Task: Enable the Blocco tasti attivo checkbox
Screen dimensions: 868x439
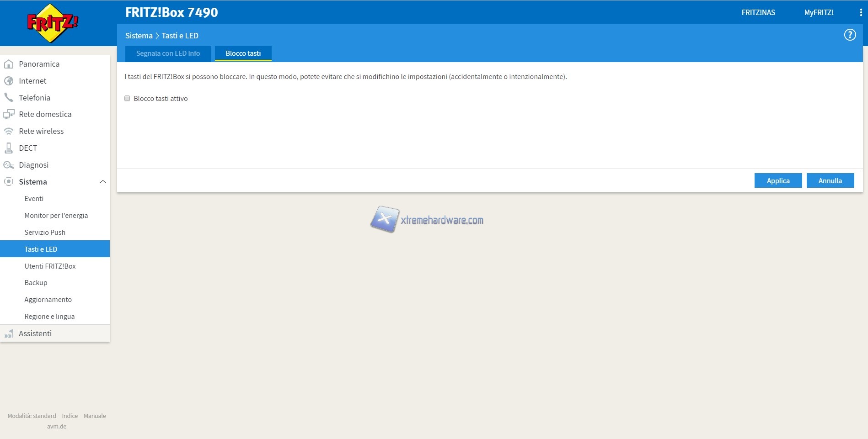Action: pyautogui.click(x=127, y=98)
